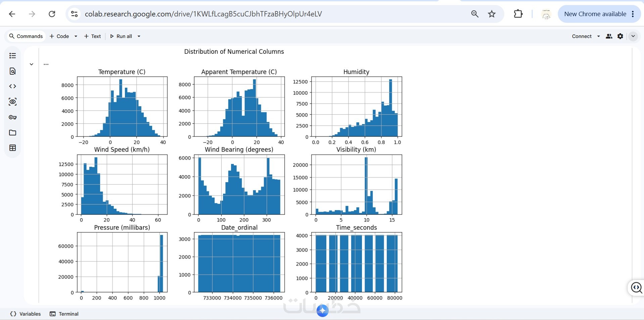This screenshot has height=320, width=644.
Task: Open the Terminal panel
Action: coord(64,314)
